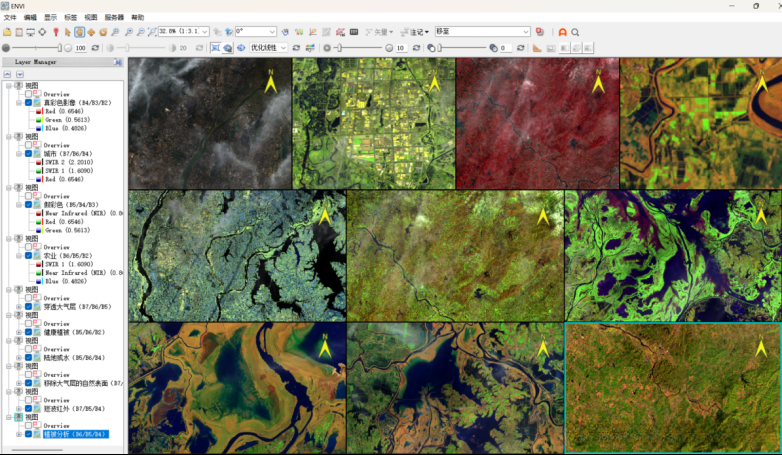782x455 pixels.
Task: Select the arrow Select tool
Action: tap(67, 32)
